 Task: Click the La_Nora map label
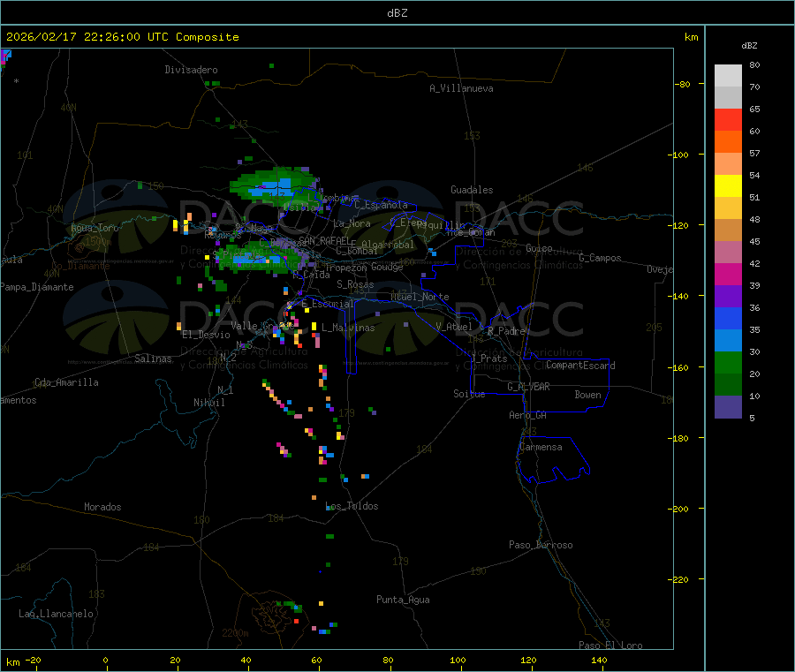[x=352, y=223]
